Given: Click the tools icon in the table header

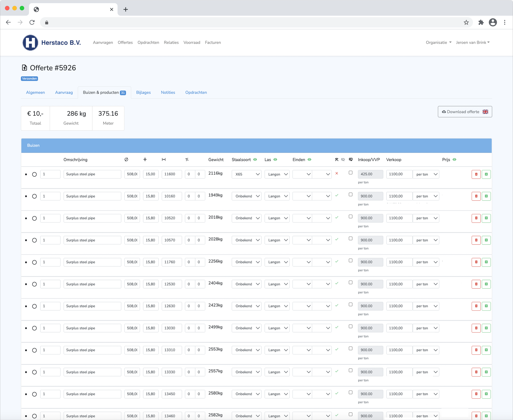Looking at the screenshot, I should pyautogui.click(x=336, y=160).
